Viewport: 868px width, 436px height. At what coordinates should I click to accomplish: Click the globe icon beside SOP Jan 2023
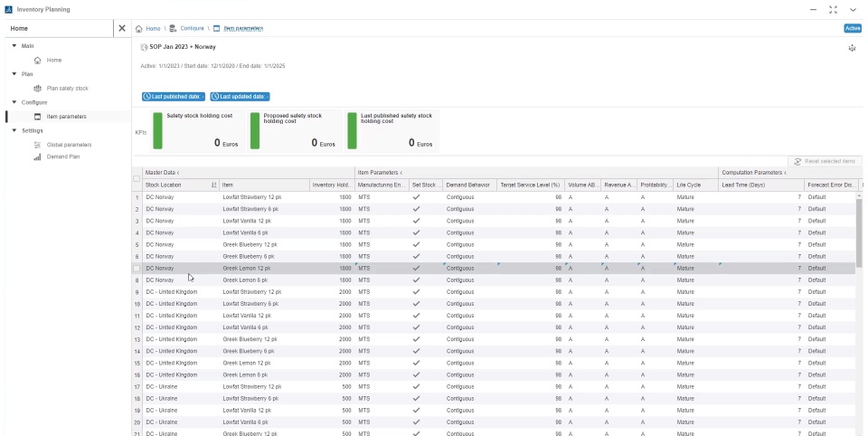(x=145, y=47)
